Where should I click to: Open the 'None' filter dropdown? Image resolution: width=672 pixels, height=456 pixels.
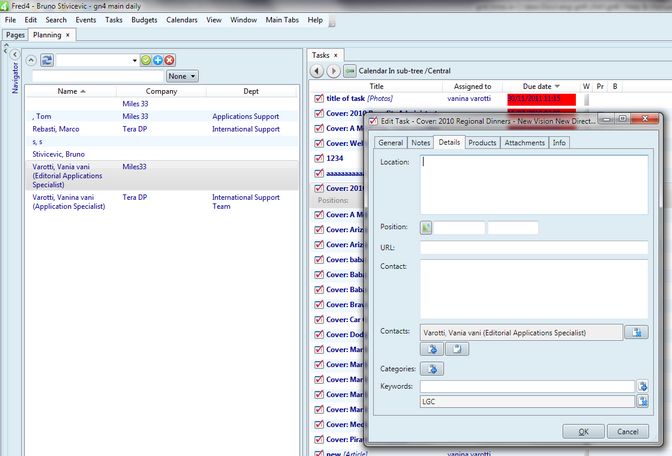[182, 76]
